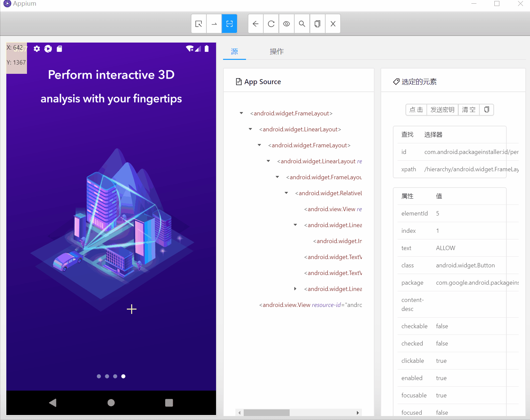This screenshot has height=420, width=530.
Task: Click the source tree horizontal scrollbar thumb
Action: [266, 413]
